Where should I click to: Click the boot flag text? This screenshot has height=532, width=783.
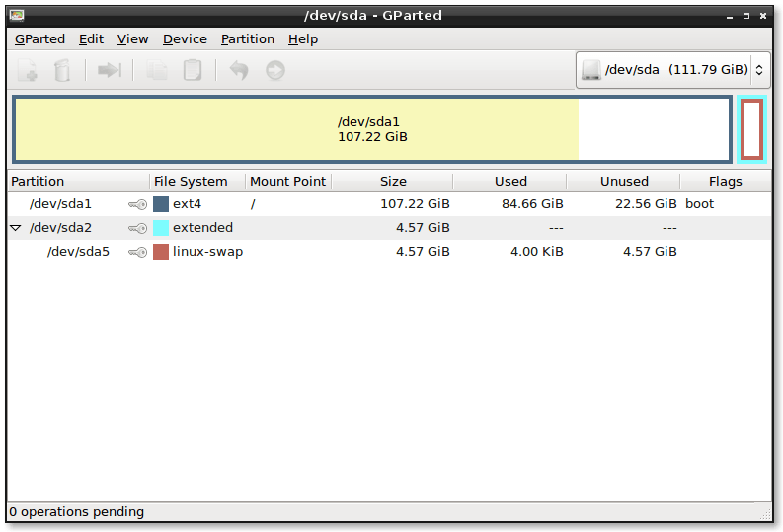(x=700, y=204)
